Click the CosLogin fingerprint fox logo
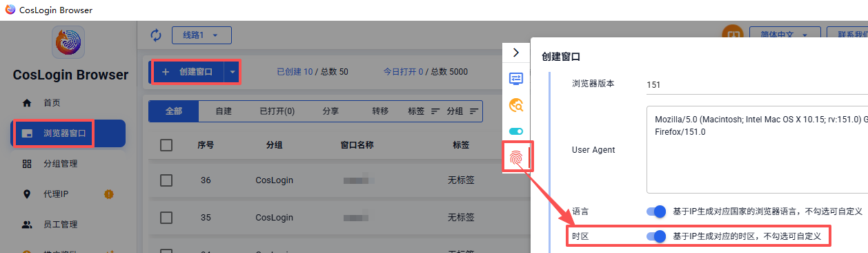The width and height of the screenshot is (868, 253). point(68,43)
